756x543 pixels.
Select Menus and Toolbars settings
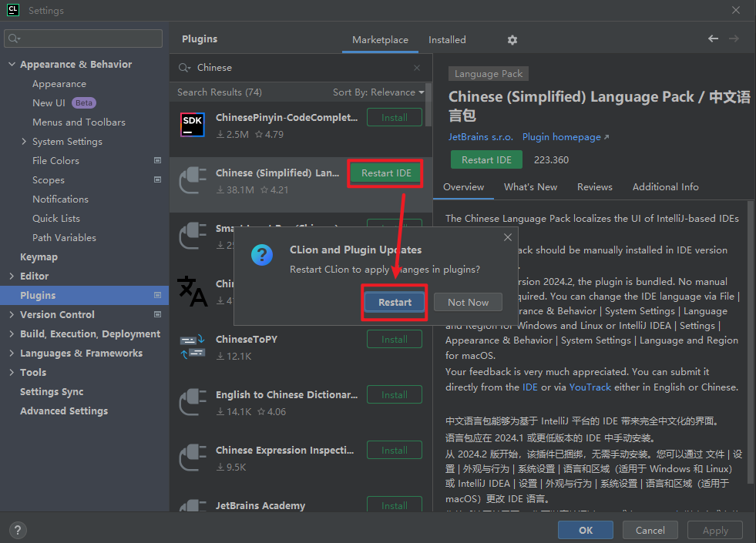pyautogui.click(x=79, y=122)
